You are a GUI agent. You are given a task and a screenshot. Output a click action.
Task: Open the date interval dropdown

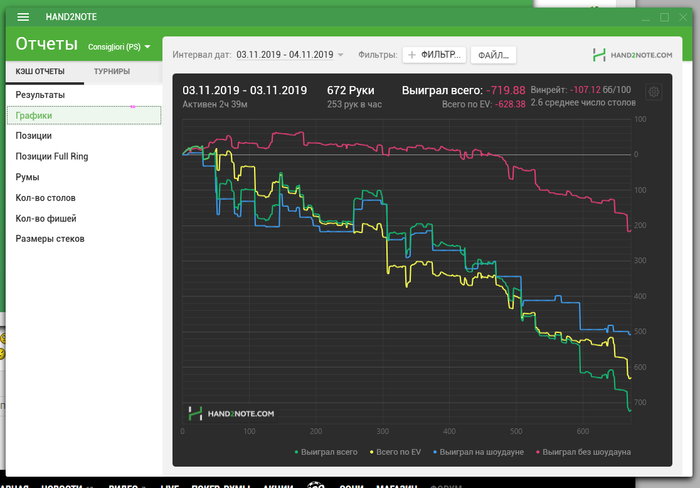tap(290, 54)
